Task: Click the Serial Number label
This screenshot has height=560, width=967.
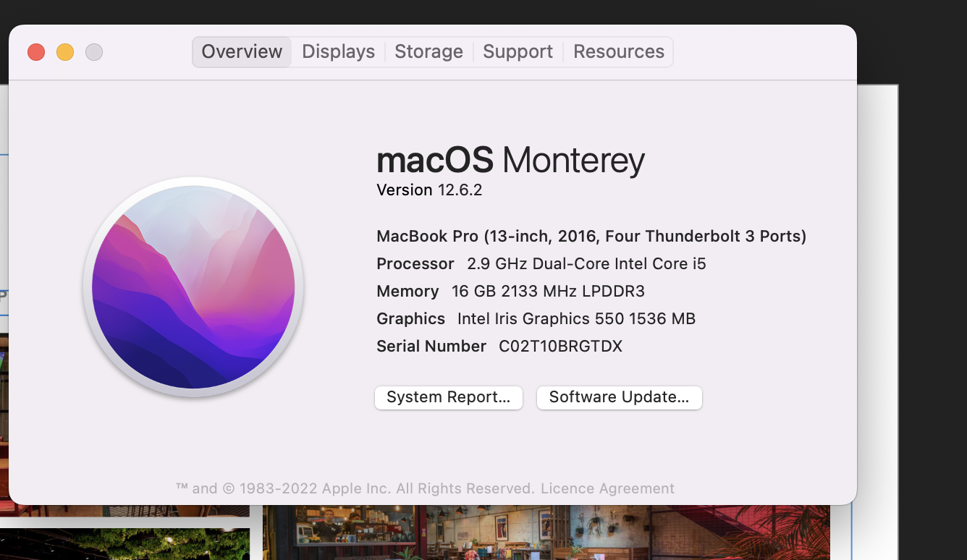Action: (431, 347)
